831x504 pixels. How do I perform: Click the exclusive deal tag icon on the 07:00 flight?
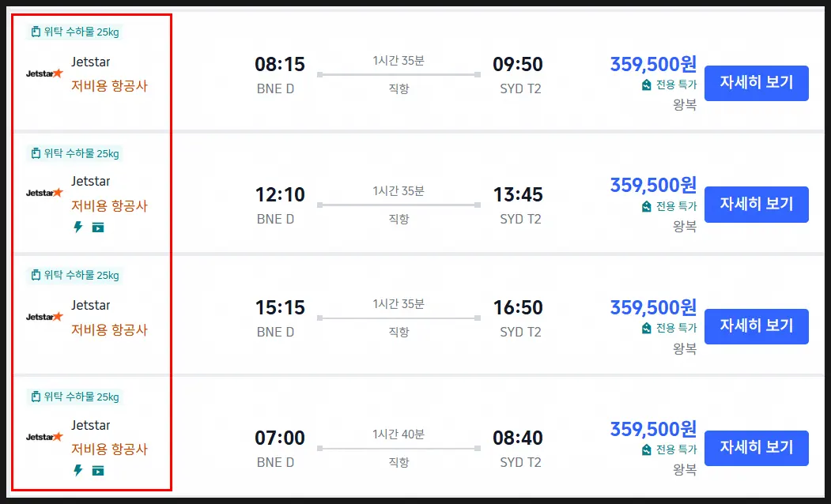pos(646,450)
